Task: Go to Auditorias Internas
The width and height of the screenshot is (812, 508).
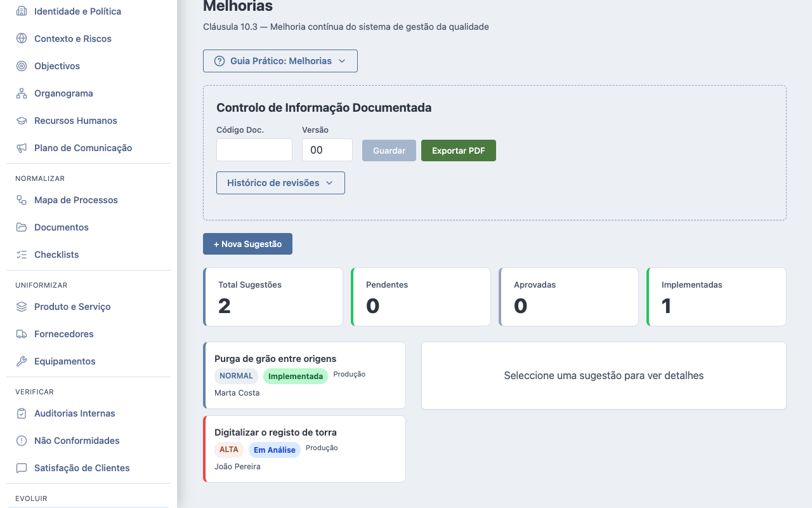Action: point(88,413)
